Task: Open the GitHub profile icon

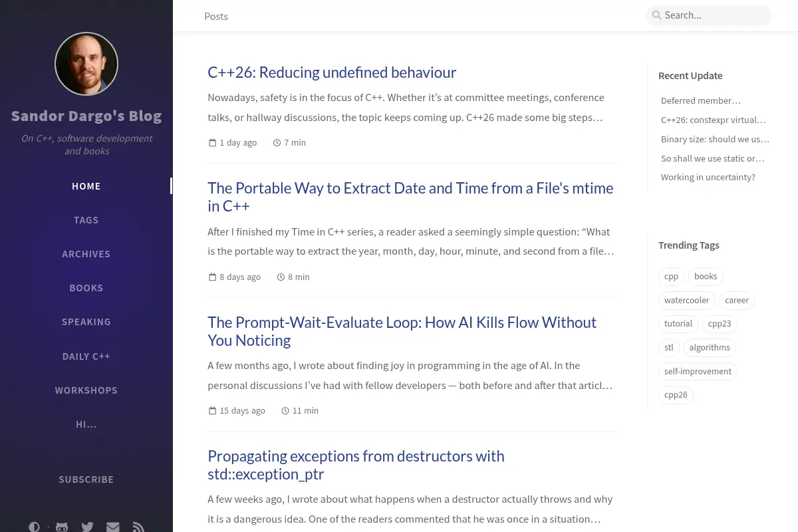Action: [x=62, y=527]
